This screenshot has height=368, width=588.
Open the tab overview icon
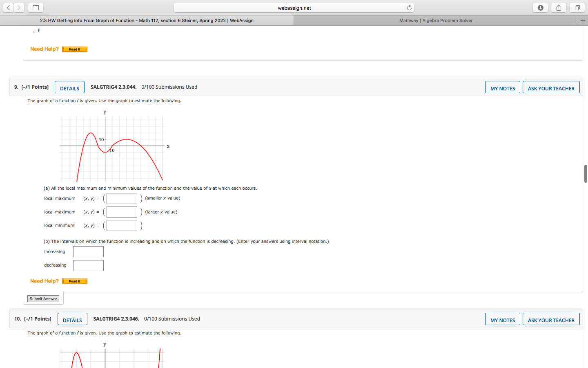577,7
